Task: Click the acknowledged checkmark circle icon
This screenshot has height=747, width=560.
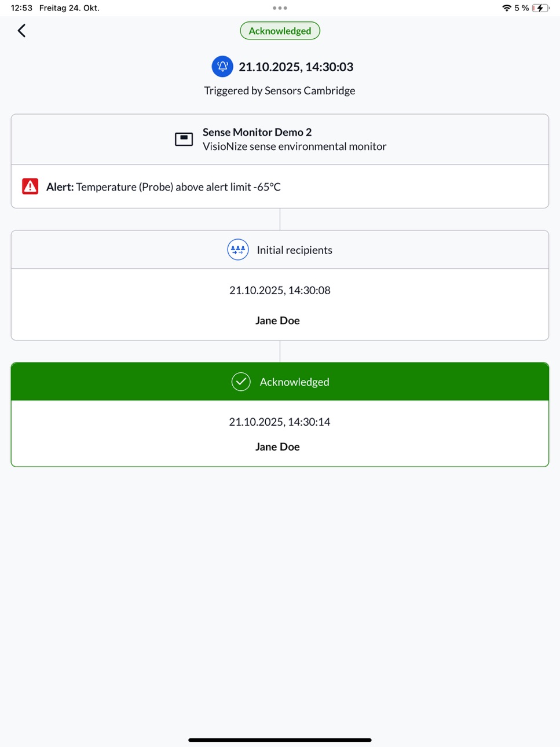Action: [x=241, y=382]
